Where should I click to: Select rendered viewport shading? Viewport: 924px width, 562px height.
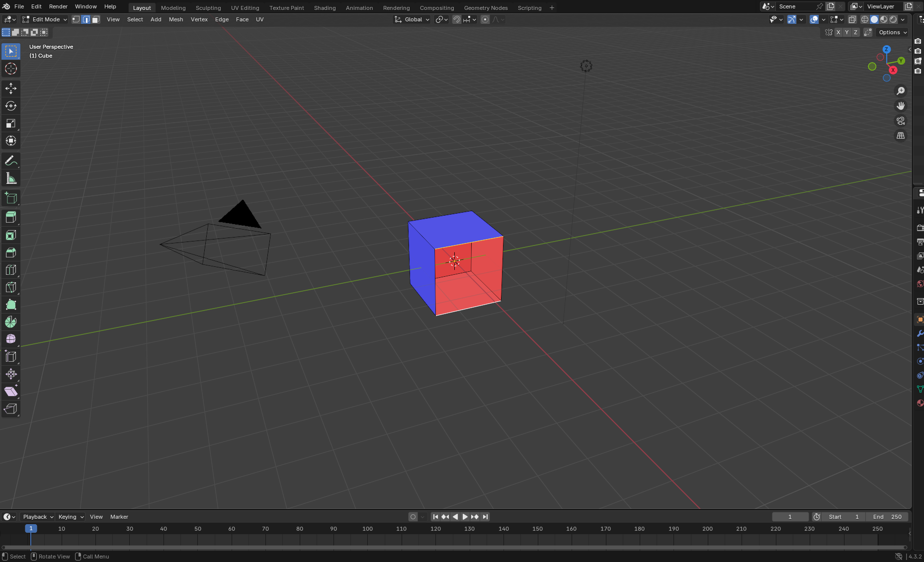pyautogui.click(x=893, y=19)
